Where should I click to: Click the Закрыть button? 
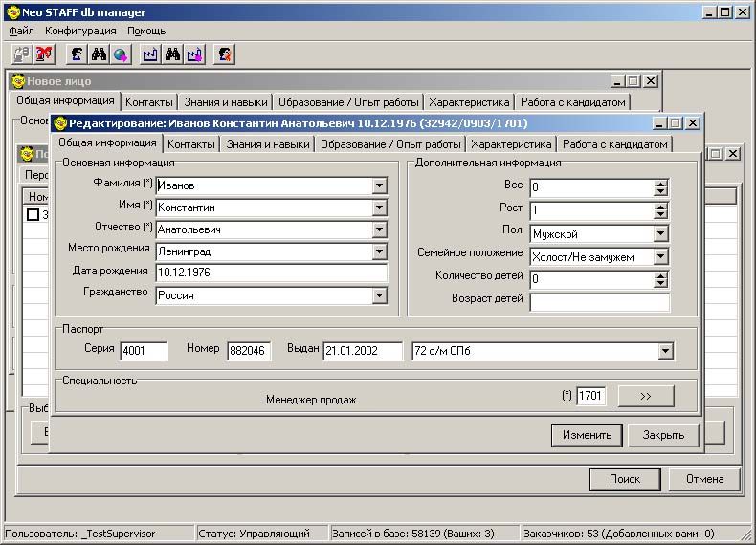click(x=663, y=435)
